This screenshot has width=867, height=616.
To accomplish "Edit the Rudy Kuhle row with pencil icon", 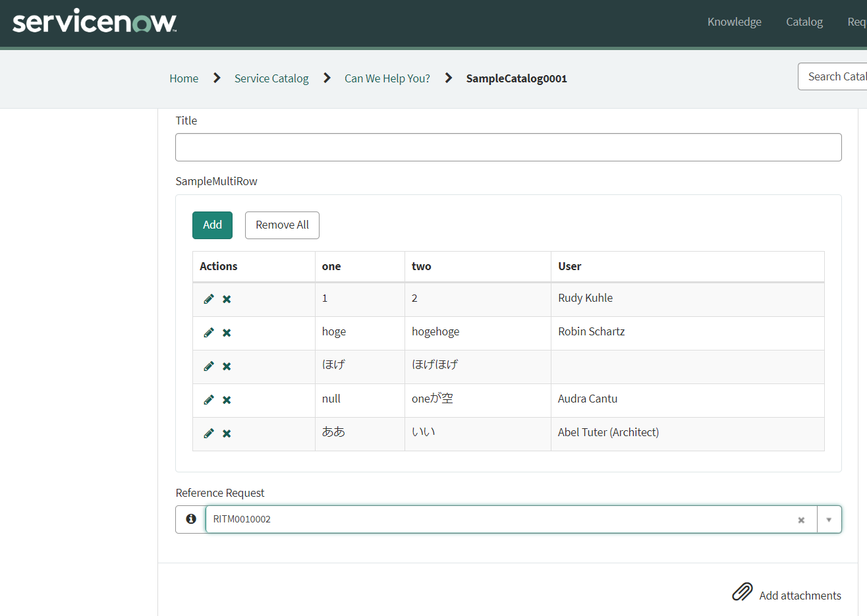I will (208, 298).
